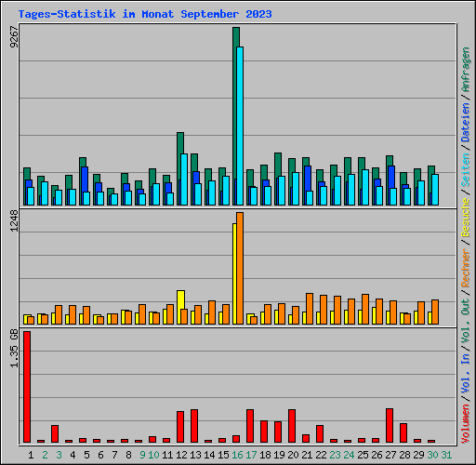Click the chart title 'Tages-Statistik im Monat September 2023'
The width and height of the screenshot is (476, 465).
pyautogui.click(x=145, y=14)
